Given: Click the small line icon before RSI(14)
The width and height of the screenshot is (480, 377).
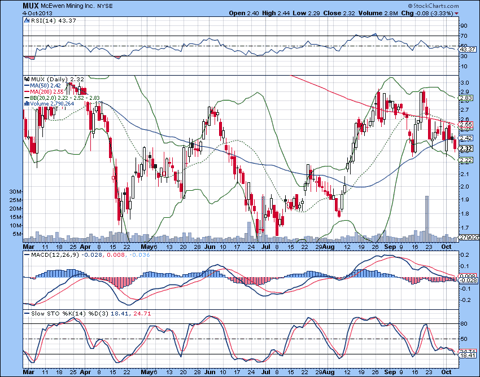Looking at the screenshot, I should point(27,21).
